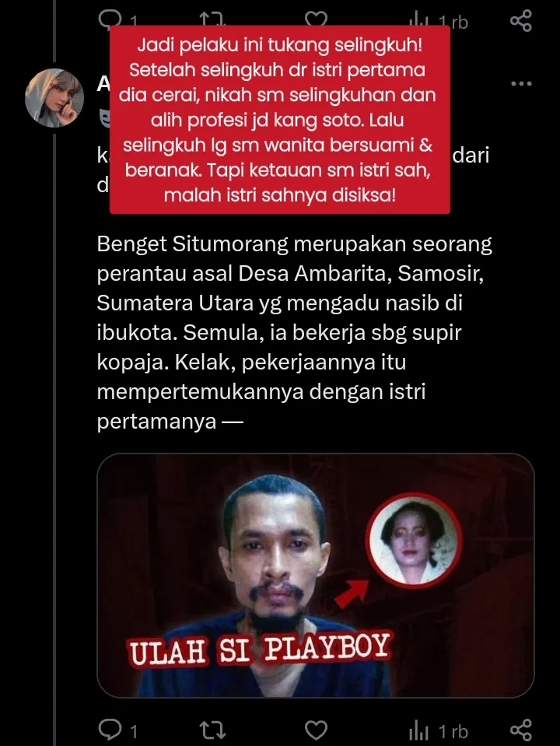
Task: Like the previous tweet in thread
Action: (316, 19)
